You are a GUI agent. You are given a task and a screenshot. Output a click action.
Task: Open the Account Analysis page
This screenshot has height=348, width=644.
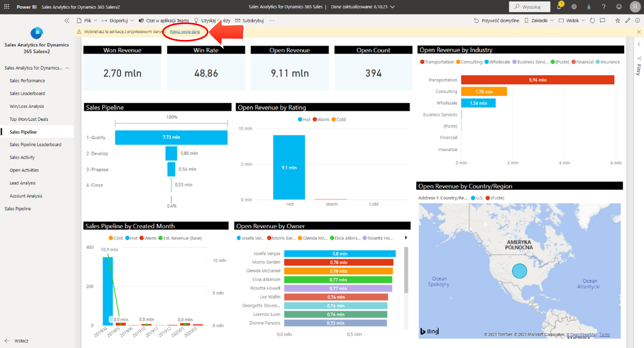(x=26, y=196)
